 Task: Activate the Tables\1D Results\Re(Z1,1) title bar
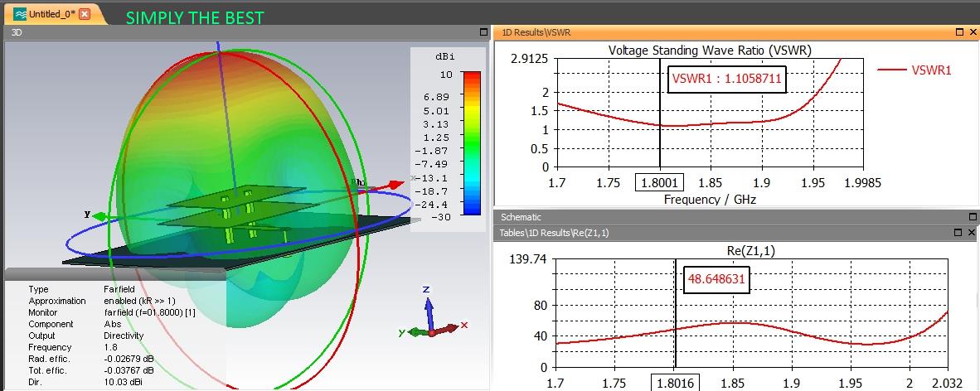(x=736, y=232)
